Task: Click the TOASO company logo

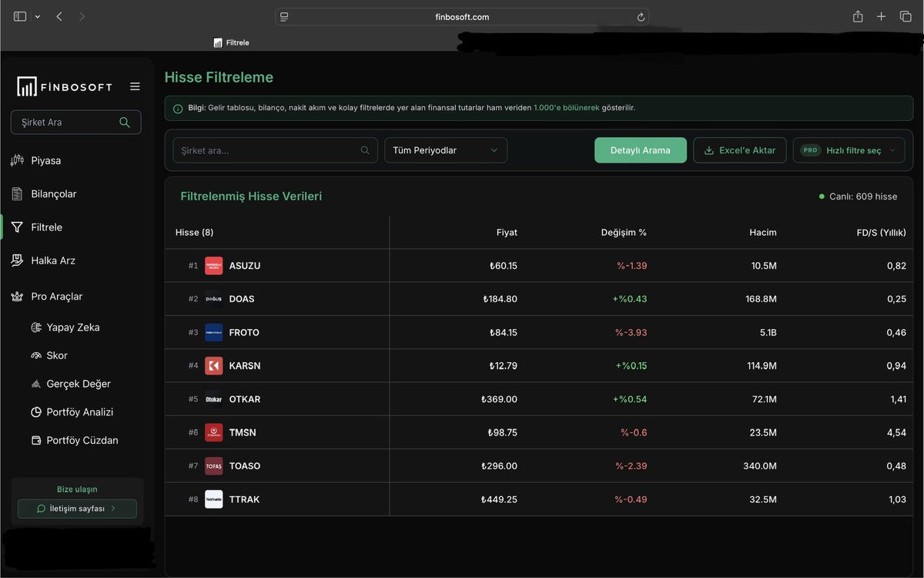Action: point(213,466)
